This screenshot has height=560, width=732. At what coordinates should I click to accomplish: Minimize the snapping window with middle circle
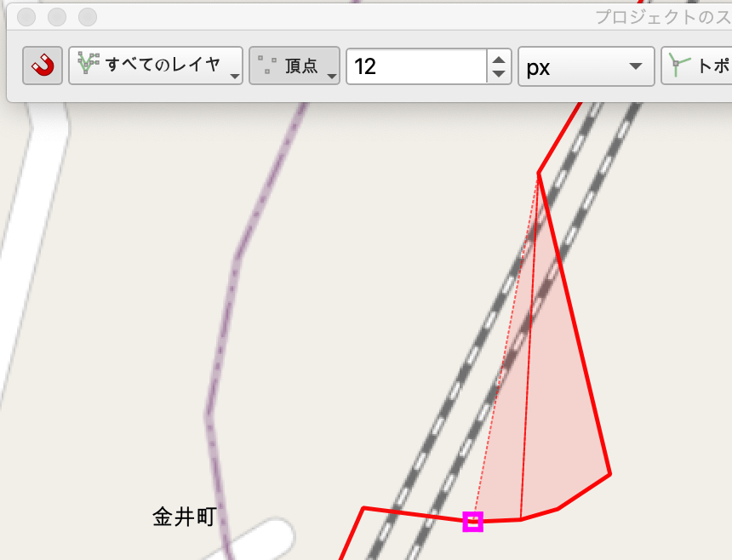(57, 17)
